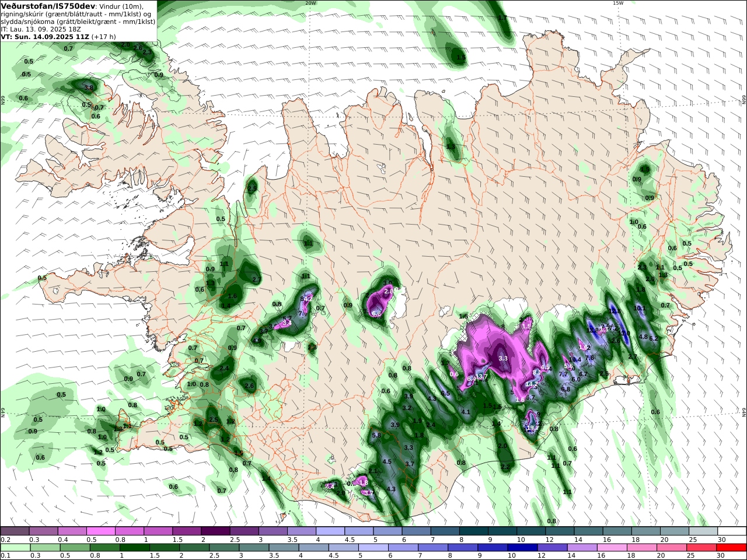The image size is (747, 560).
Task: Select upper scale purple swatch between 1 and 1.5
Action: point(159,531)
